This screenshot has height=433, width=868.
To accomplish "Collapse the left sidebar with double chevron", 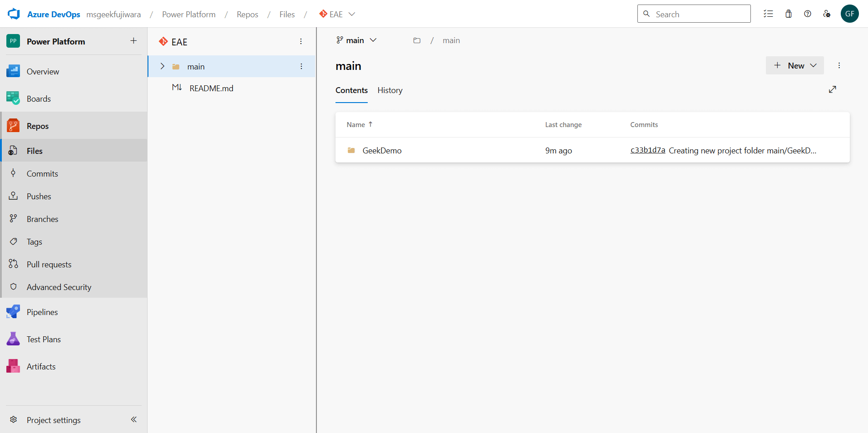I will (133, 420).
